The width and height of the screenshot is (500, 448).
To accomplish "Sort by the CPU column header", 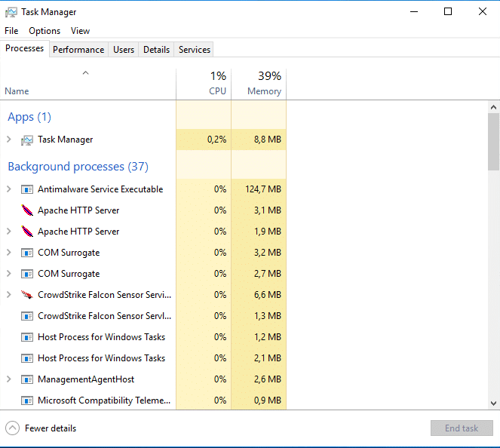I will pyautogui.click(x=204, y=84).
